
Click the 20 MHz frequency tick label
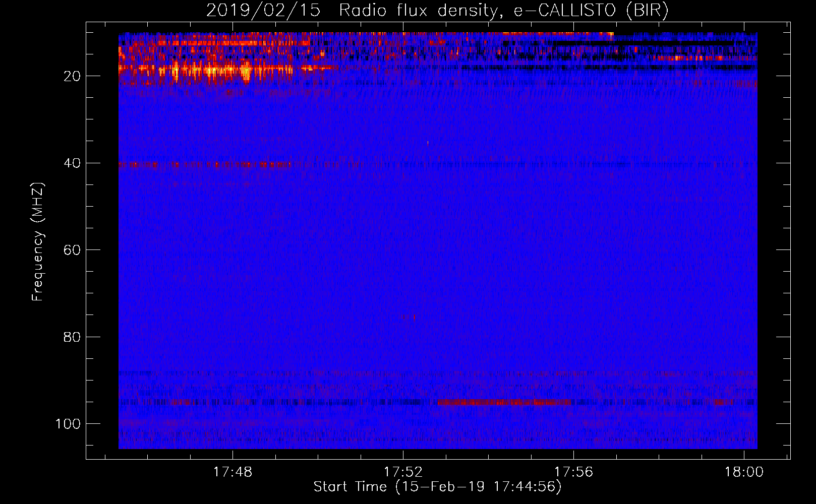tap(72, 76)
